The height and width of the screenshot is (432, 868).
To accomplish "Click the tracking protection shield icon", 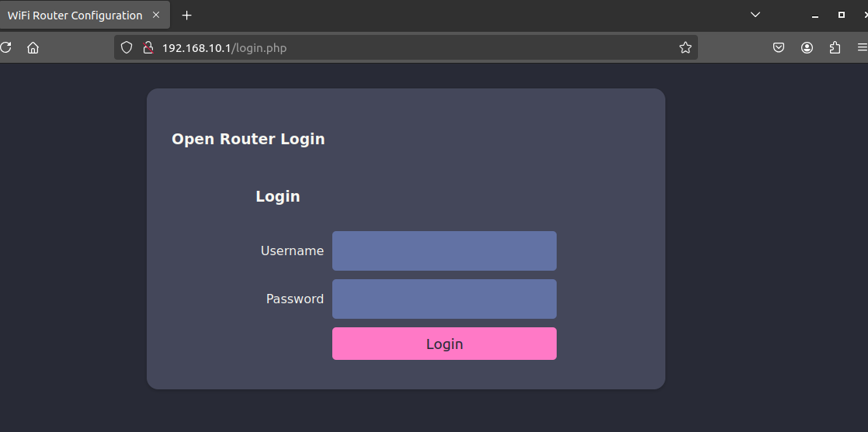I will (127, 48).
